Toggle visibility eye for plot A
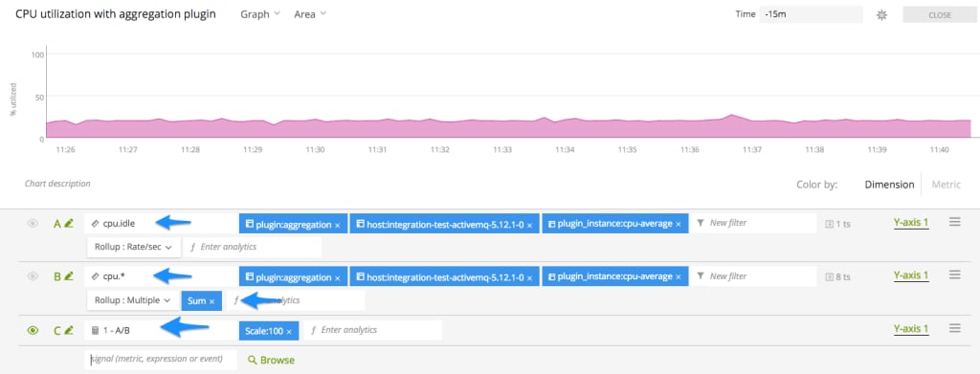This screenshot has width=980, height=374. 33,223
